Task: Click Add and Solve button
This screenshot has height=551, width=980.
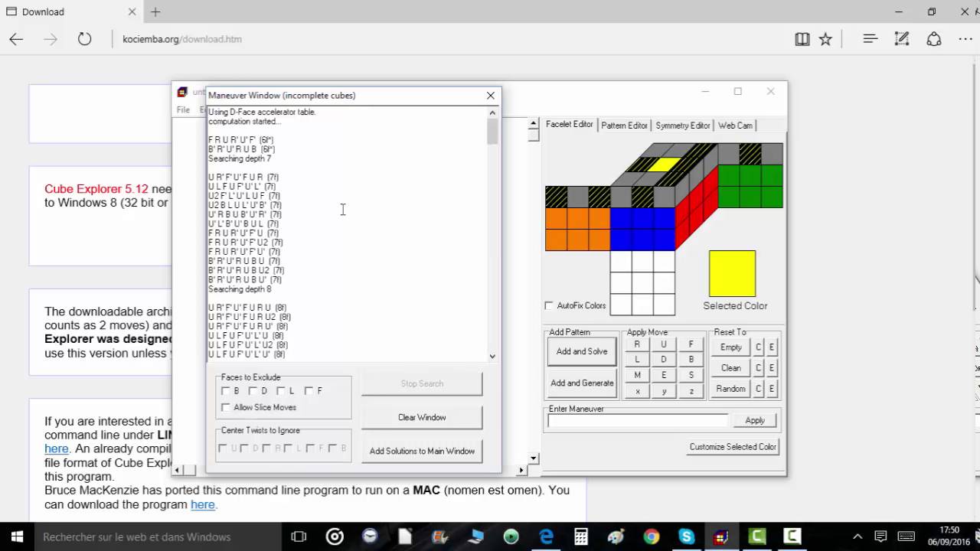Action: (x=582, y=351)
